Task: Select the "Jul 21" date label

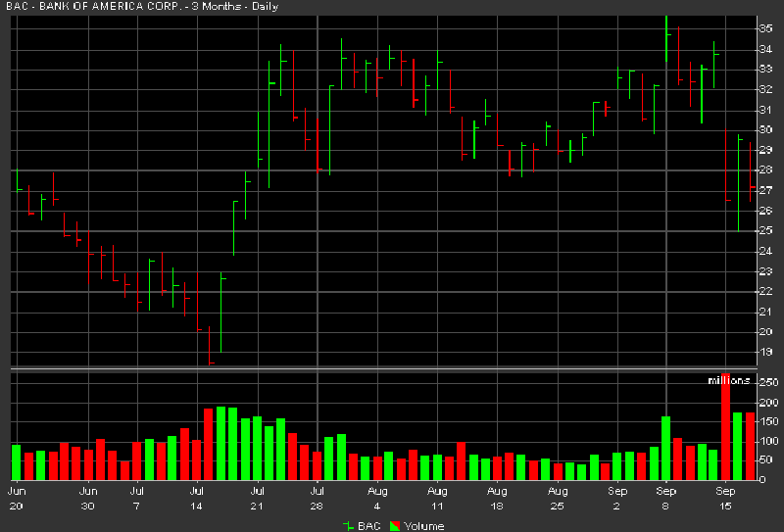Action: pos(257,499)
